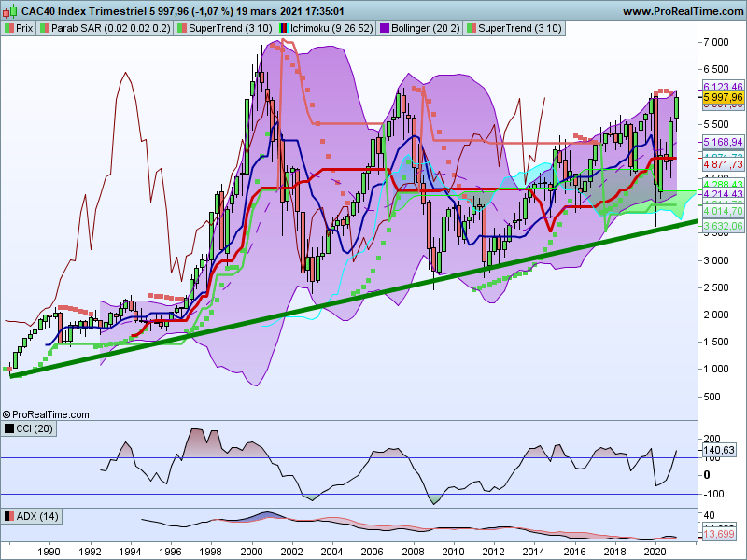Select the 40 level on ADX axis

[709, 515]
